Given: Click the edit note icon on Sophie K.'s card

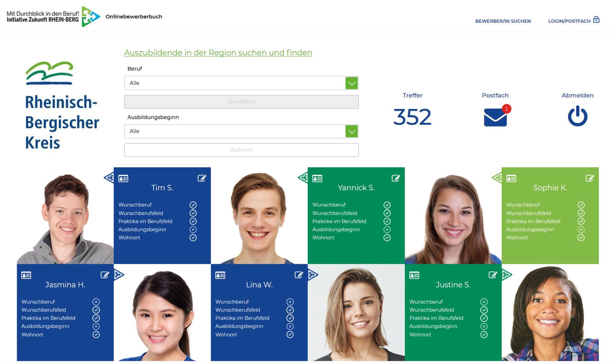Looking at the screenshot, I should [590, 178].
